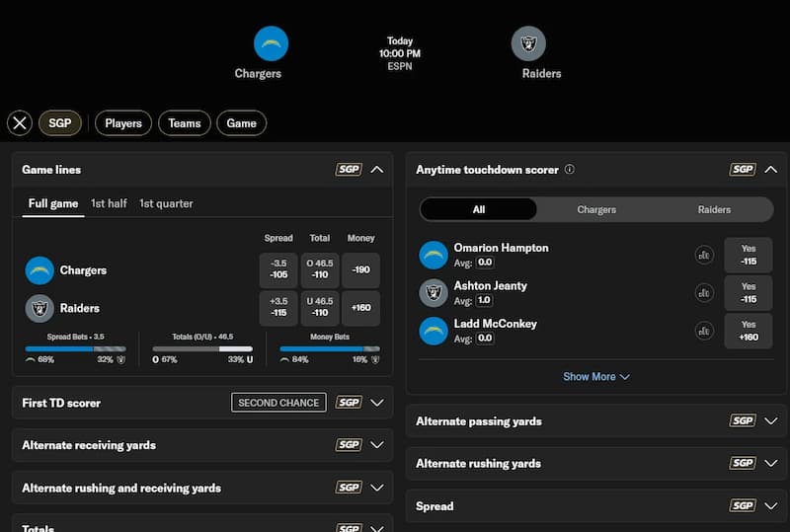This screenshot has height=532, width=790.
Task: Click SGP badge on Spread section
Action: tap(743, 505)
